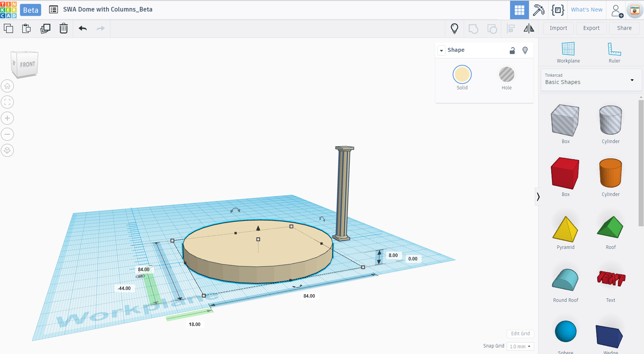
Task: Click the Paste icon
Action: (x=26, y=28)
